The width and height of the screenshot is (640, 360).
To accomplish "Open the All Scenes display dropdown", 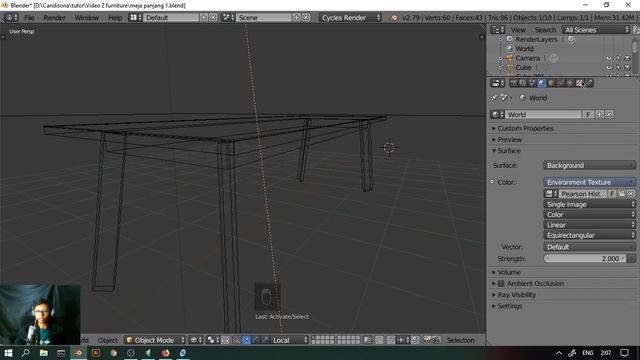I will pos(596,30).
